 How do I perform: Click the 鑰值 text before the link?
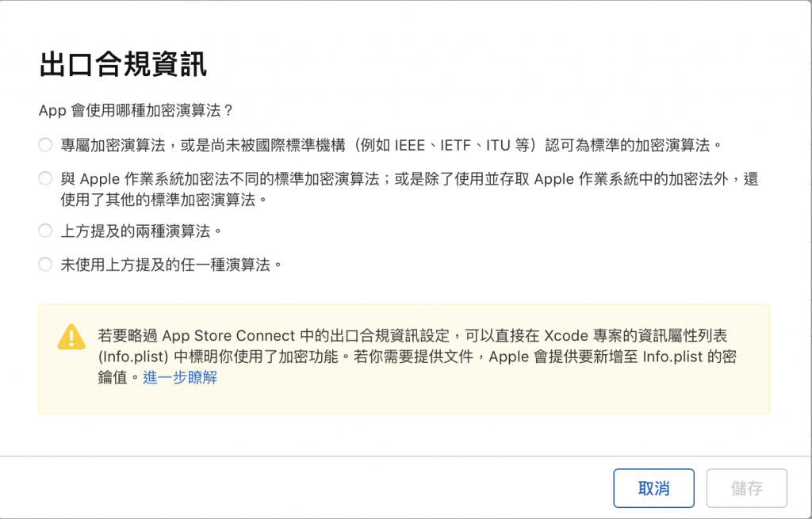click(x=113, y=377)
